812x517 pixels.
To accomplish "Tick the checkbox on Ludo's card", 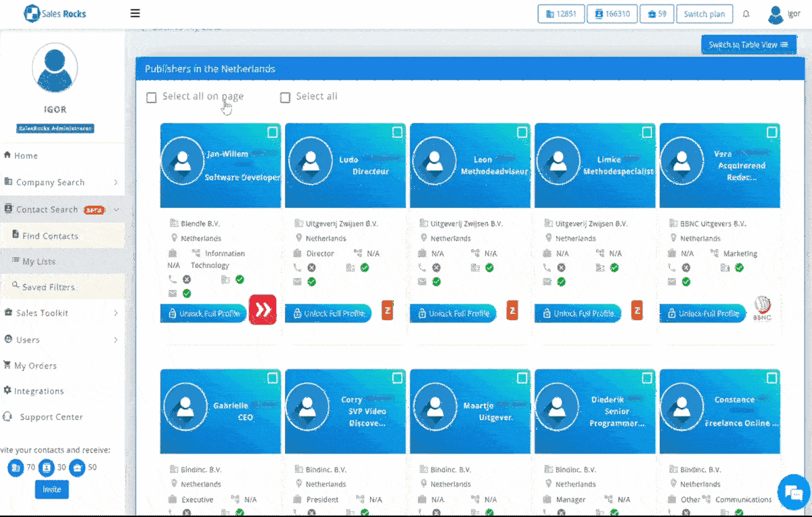I will (x=397, y=132).
